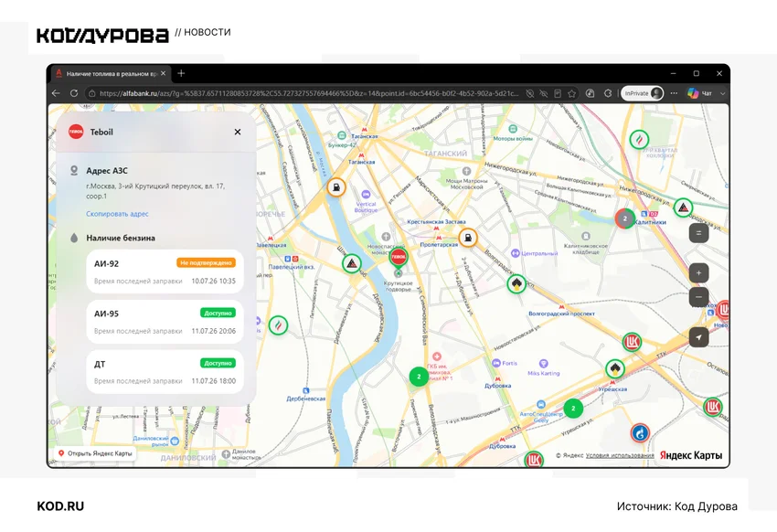Add page to favorites with star icon

[572, 93]
